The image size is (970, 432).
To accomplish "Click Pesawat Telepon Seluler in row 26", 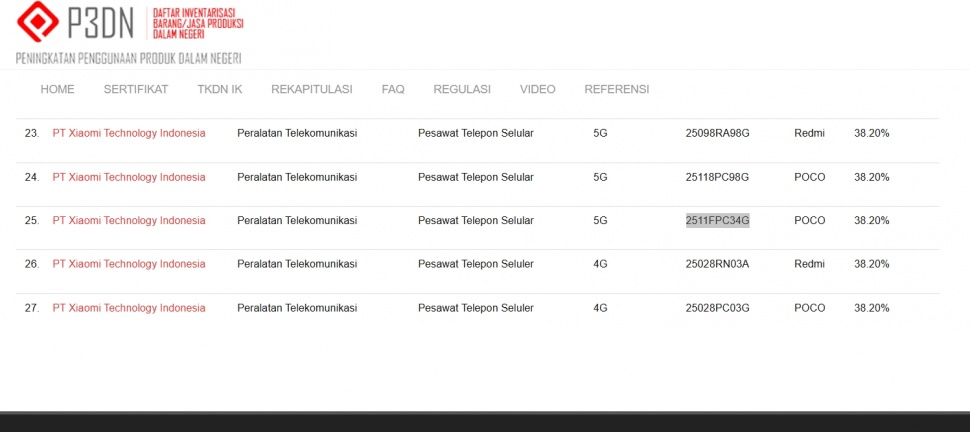I will [x=476, y=264].
